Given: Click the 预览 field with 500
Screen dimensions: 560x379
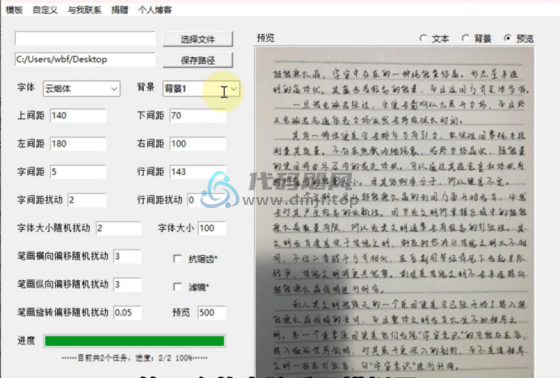Looking at the screenshot, I should (212, 313).
